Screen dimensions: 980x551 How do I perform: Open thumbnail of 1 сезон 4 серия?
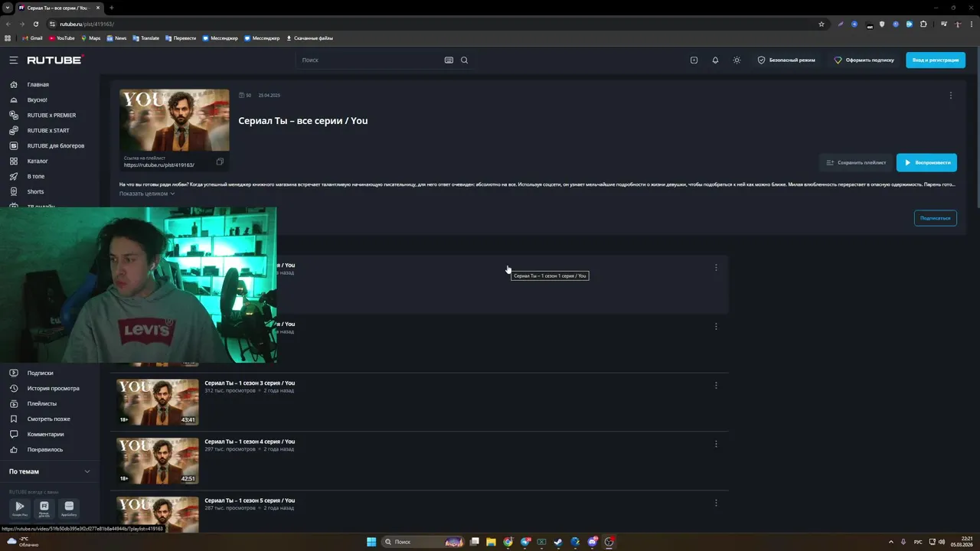coord(157,461)
